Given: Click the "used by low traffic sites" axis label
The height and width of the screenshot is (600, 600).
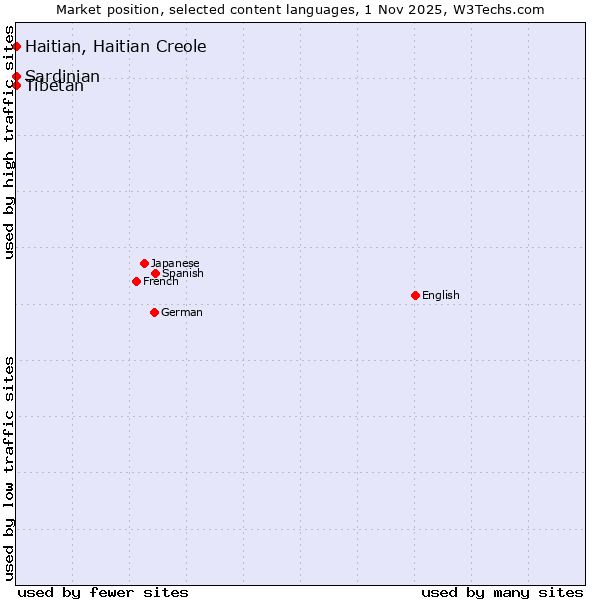Looking at the screenshot, I should (10, 467).
